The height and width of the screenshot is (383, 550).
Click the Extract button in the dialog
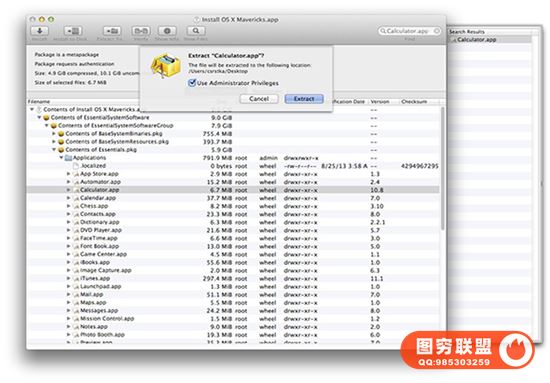(x=304, y=99)
